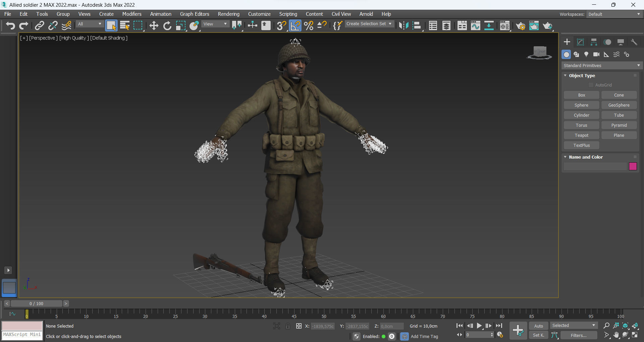Open Workspaces Default dropdown
This screenshot has height=342, width=644.
pos(614,14)
